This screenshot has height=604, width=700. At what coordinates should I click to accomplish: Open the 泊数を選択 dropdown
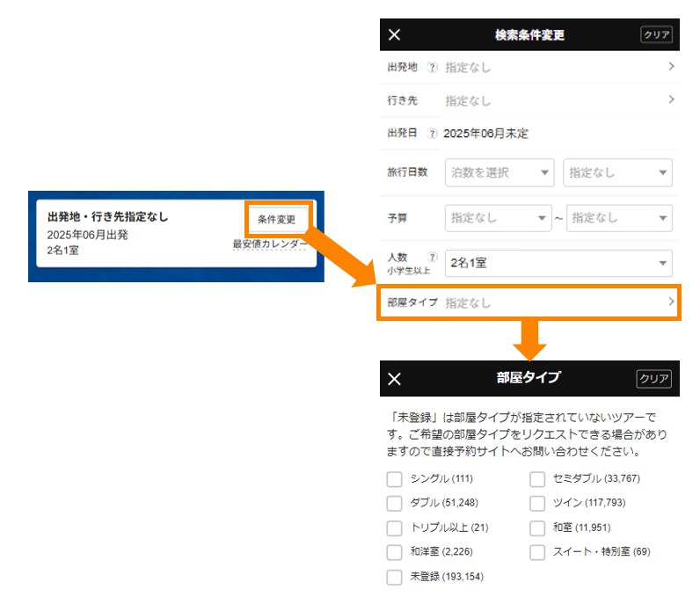point(499,172)
